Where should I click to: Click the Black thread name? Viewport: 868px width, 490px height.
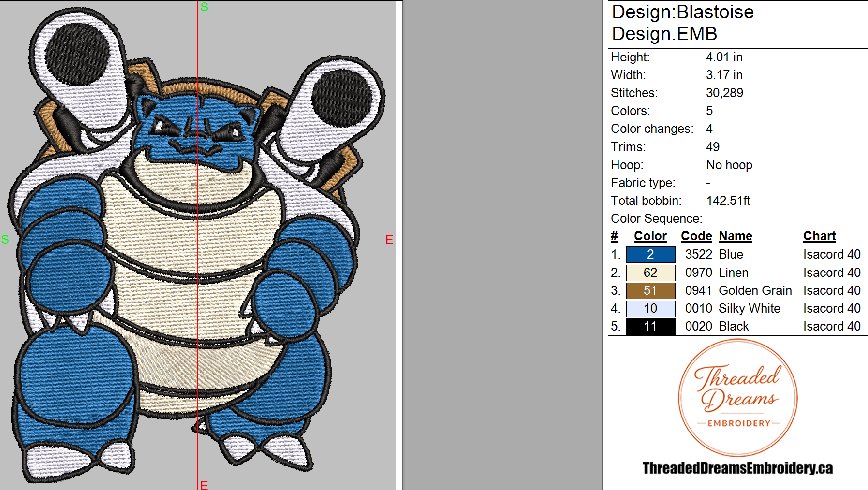pos(734,326)
